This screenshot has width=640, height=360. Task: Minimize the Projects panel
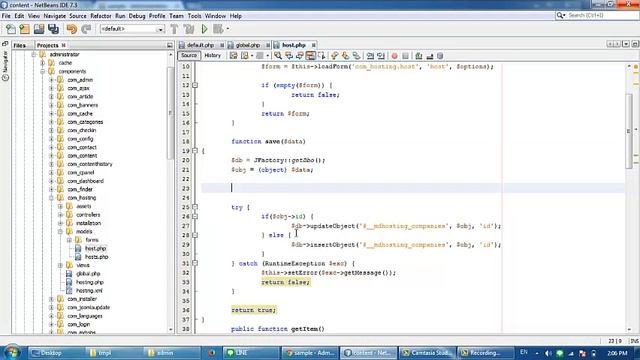point(170,45)
